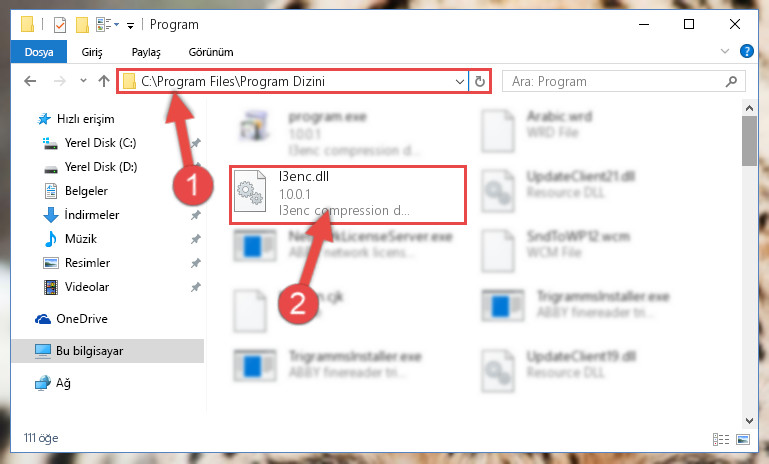Expand the address bar history dropdown
The height and width of the screenshot is (464, 769).
[460, 81]
